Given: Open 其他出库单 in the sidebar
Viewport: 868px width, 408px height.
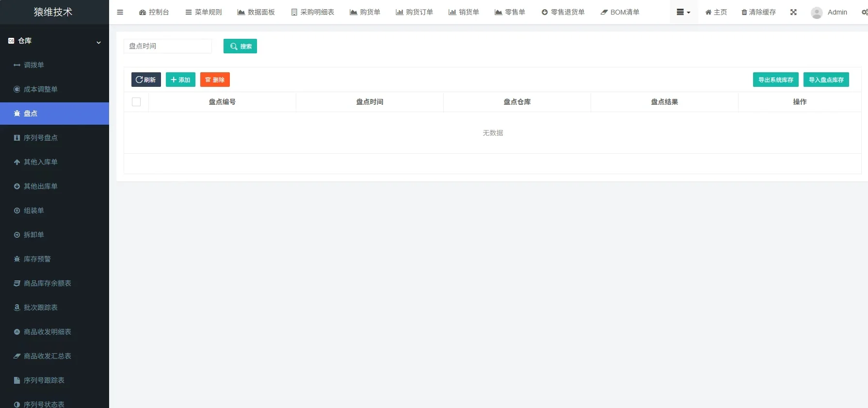Looking at the screenshot, I should coord(54,186).
